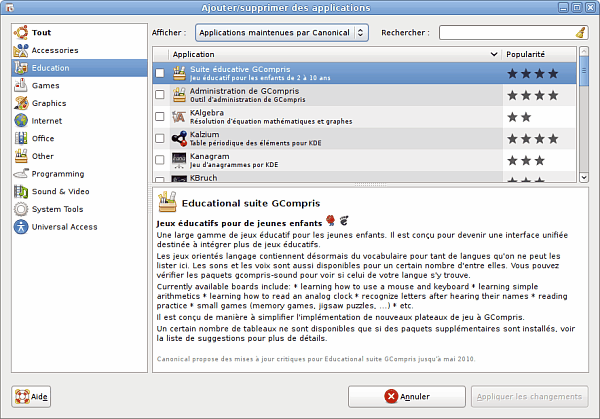Click the Accessories category icon
This screenshot has width=600, height=419.
click(x=21, y=50)
